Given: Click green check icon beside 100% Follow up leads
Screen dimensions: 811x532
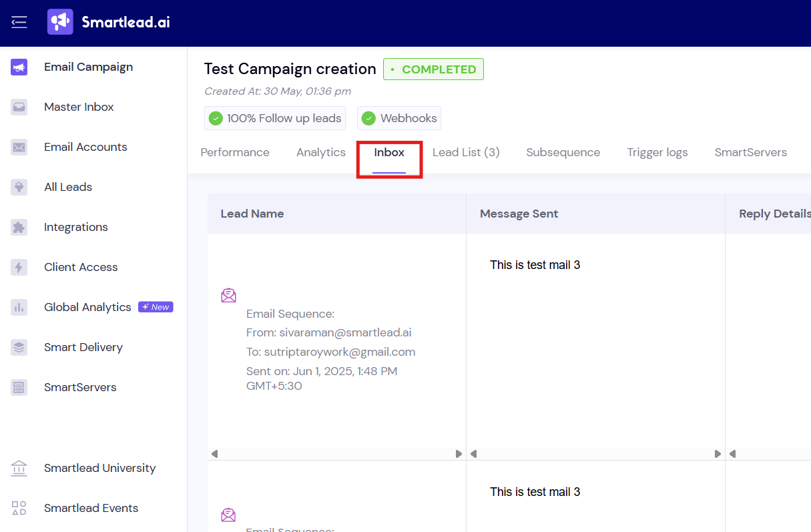Looking at the screenshot, I should (216, 118).
